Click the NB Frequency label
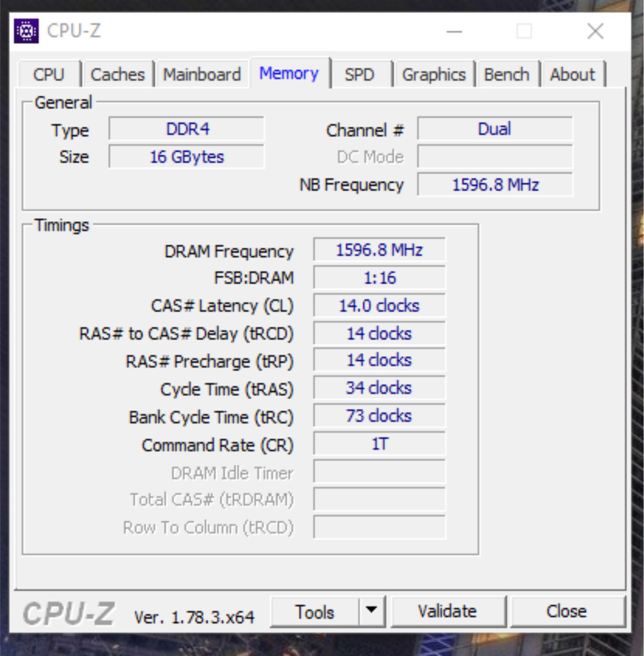Viewport: 644px width, 656px height. coord(351,185)
